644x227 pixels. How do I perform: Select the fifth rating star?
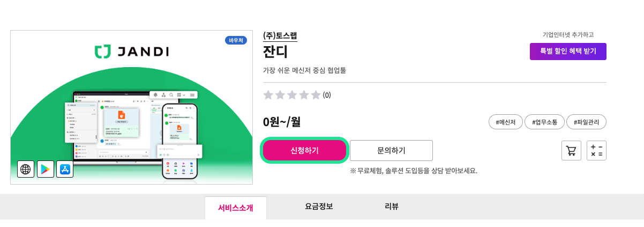[x=316, y=95]
